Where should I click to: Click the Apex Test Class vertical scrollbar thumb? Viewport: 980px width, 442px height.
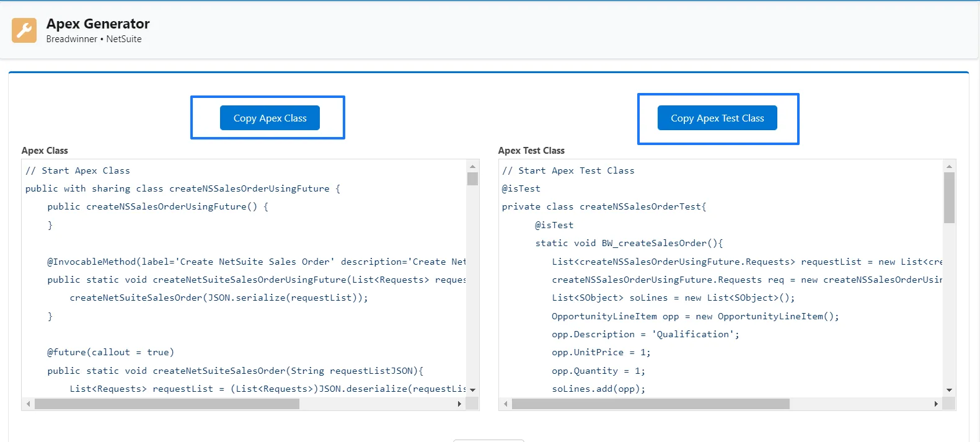click(949, 198)
